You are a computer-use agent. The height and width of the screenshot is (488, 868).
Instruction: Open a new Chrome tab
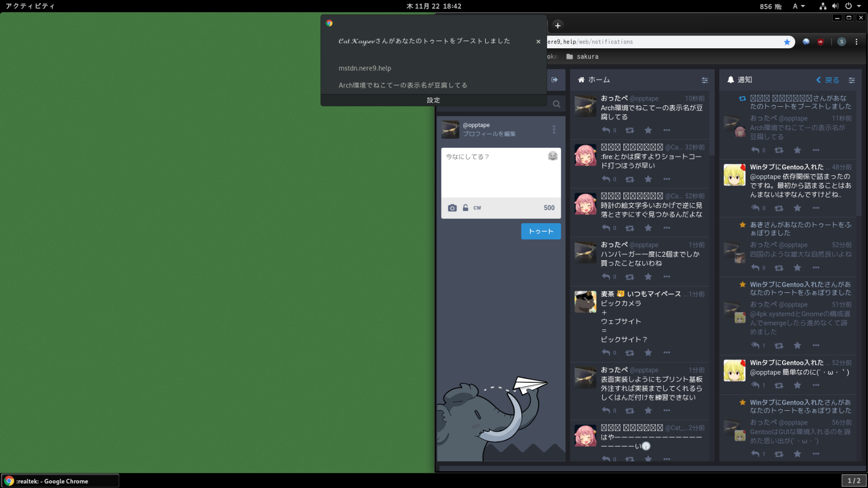pos(558,25)
